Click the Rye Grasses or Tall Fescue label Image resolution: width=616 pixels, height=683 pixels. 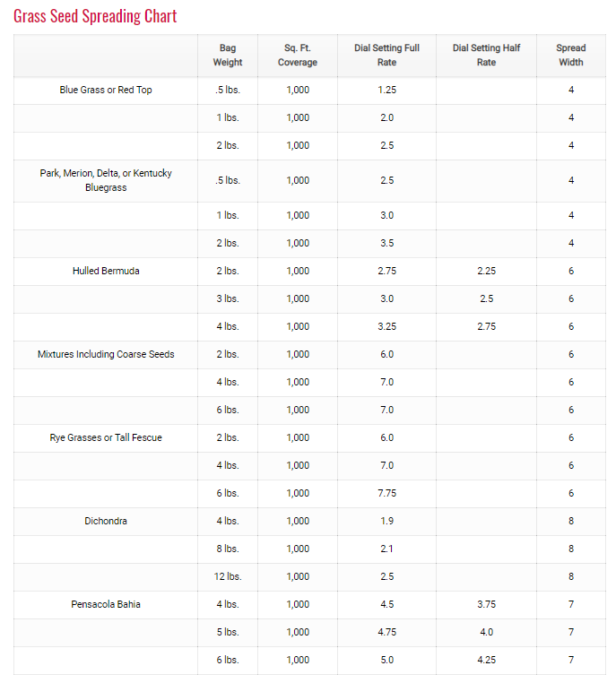tap(106, 438)
